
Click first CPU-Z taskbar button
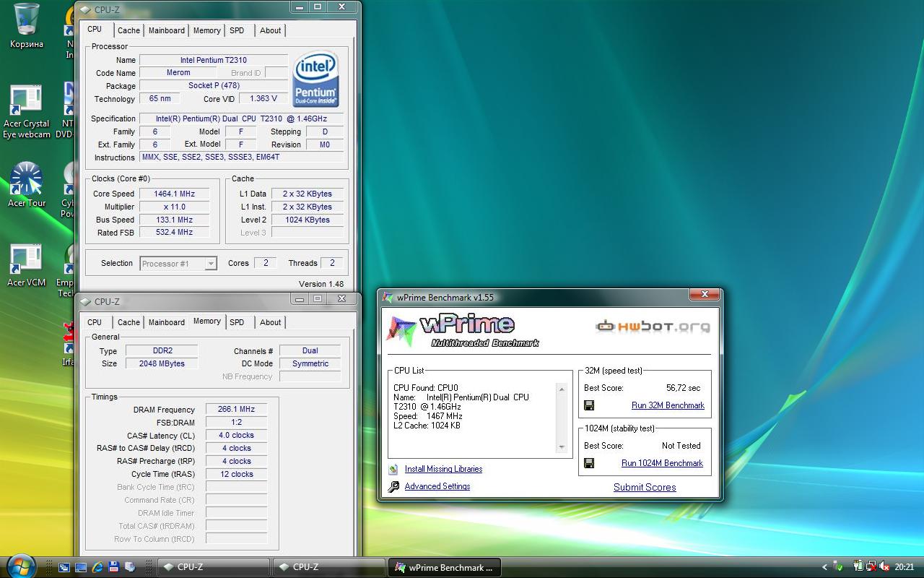(214, 567)
